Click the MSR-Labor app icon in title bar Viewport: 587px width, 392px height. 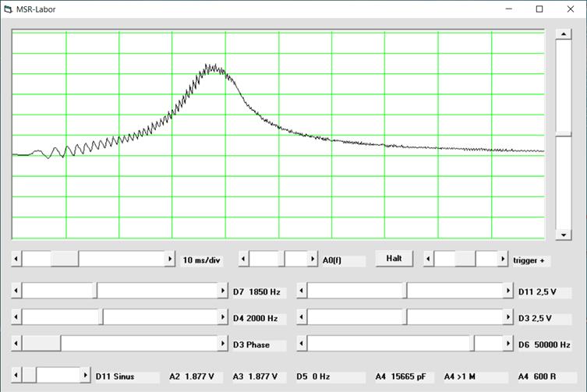click(9, 9)
